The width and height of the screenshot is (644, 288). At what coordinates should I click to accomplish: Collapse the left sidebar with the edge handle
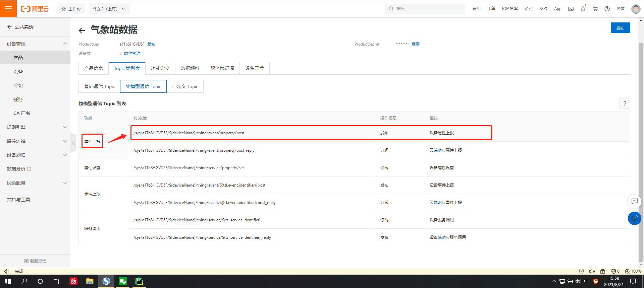(x=73, y=143)
